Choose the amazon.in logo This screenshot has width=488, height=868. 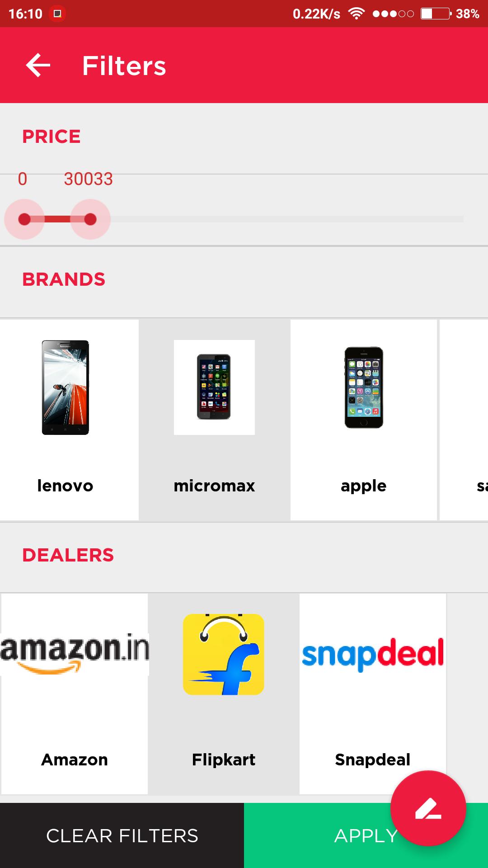point(75,654)
